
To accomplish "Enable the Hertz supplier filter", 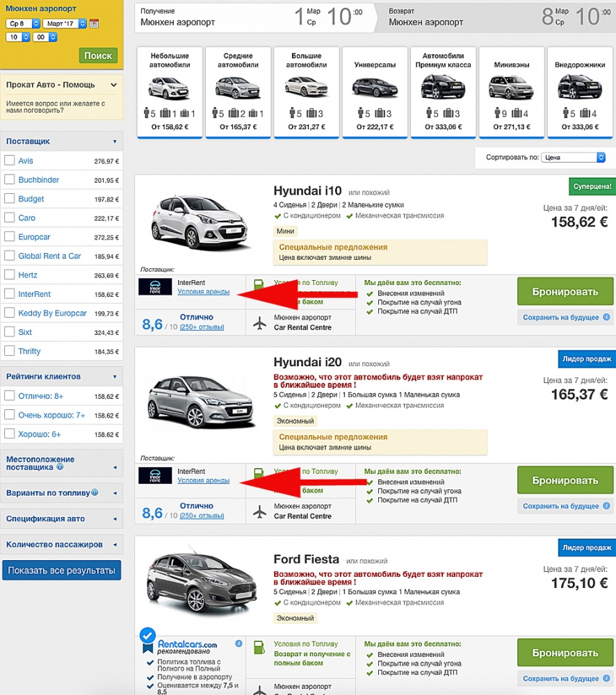I will point(9,275).
